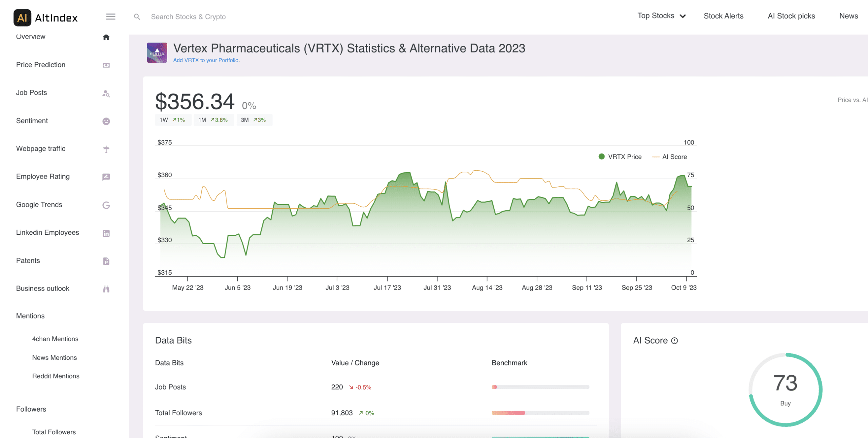Click the May 22 '23 axis label
The width and height of the screenshot is (868, 438).
[188, 288]
